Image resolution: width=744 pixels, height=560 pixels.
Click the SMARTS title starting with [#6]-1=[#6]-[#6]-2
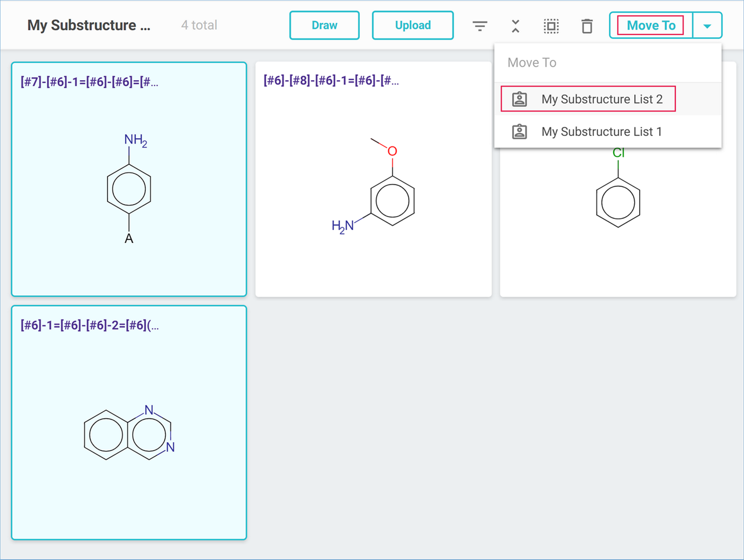pyautogui.click(x=90, y=325)
